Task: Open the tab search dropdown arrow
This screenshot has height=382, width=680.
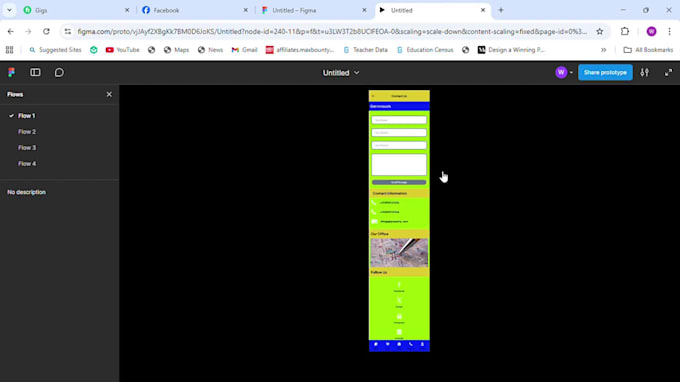Action: coord(9,10)
